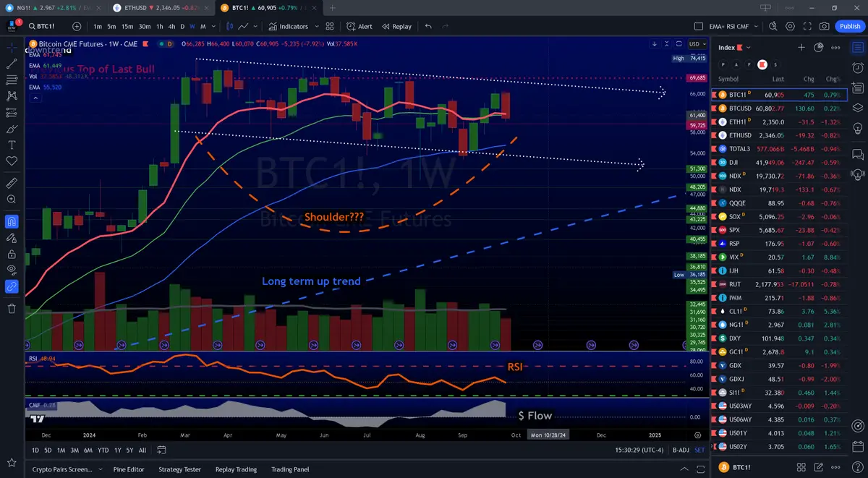Toggle drawing sync link button

(12, 286)
